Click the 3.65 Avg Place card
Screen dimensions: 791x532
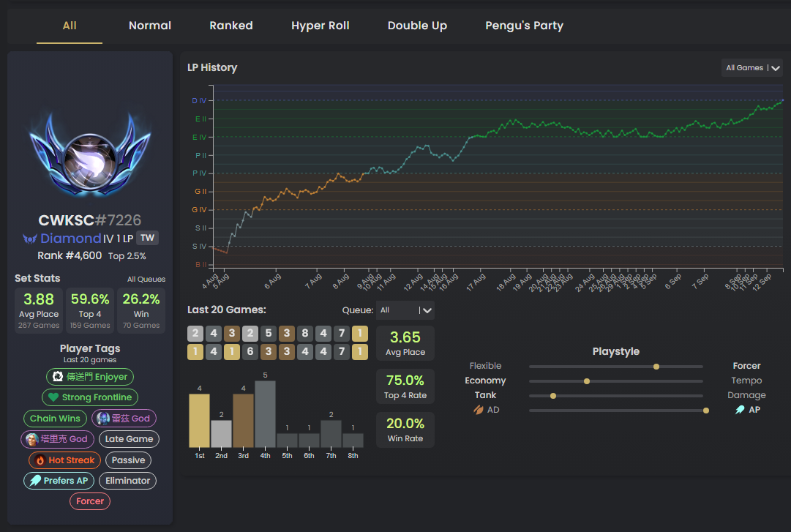(405, 343)
